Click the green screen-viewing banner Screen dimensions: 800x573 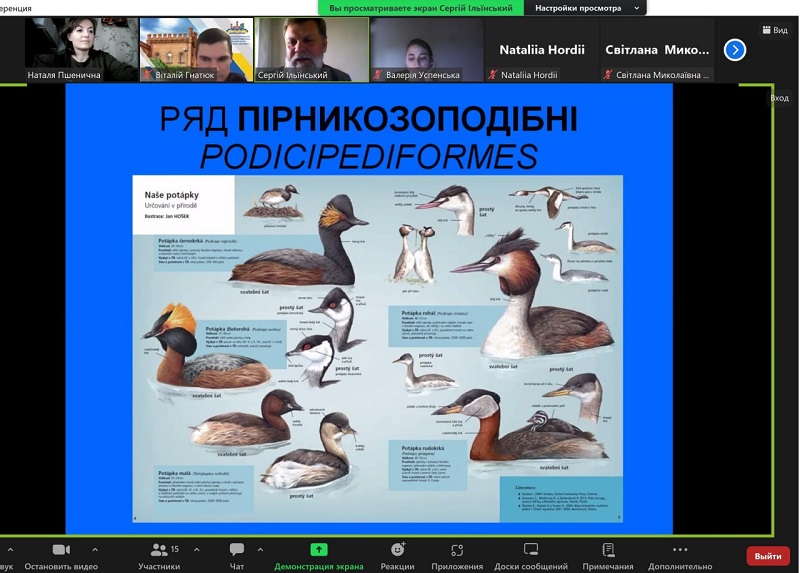(421, 8)
